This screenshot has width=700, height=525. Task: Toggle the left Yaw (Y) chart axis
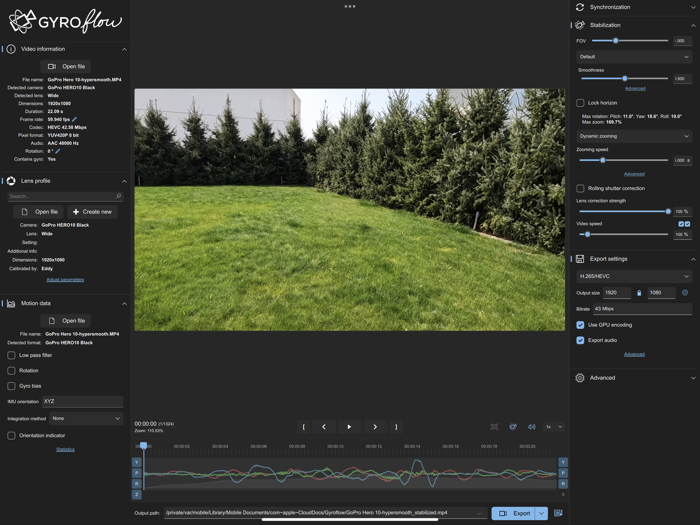pos(137,462)
